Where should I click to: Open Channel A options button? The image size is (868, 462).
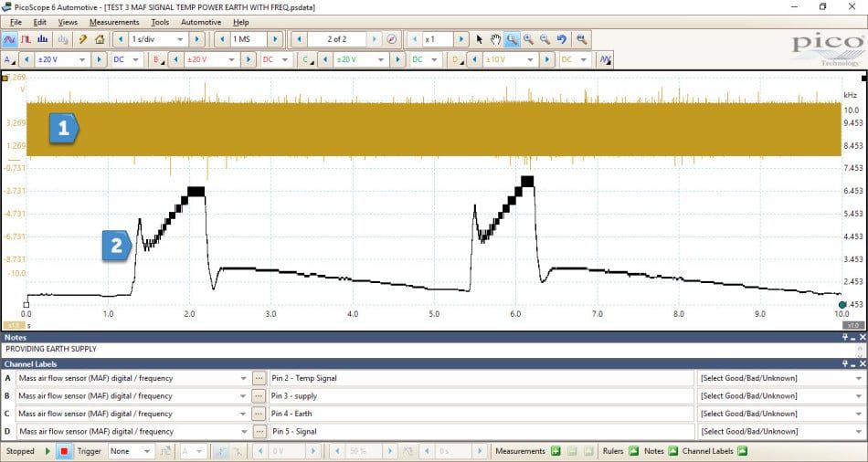[x=9, y=59]
